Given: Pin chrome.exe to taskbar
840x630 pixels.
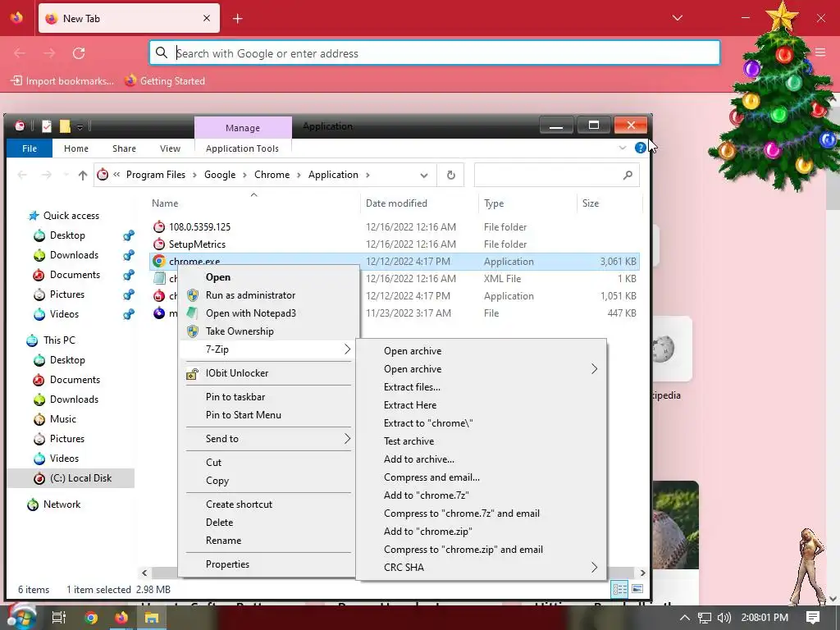Looking at the screenshot, I should (235, 397).
